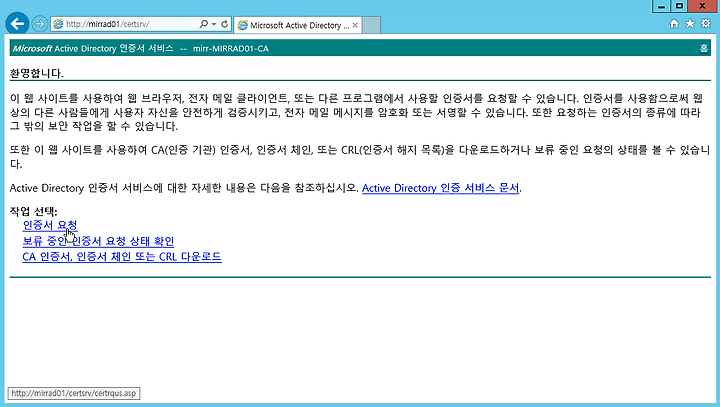The height and width of the screenshot is (407, 720).
Task: Go back with the browser Back arrow
Action: (x=17, y=23)
